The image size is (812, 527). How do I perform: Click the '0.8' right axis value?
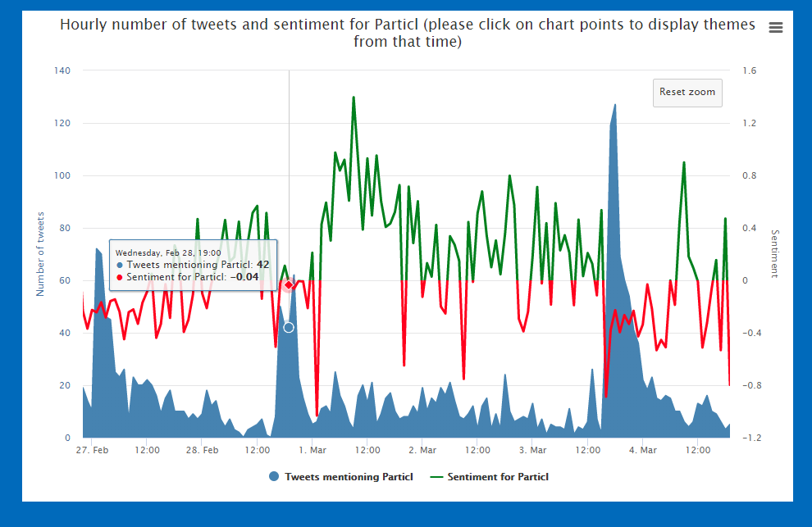click(x=750, y=175)
